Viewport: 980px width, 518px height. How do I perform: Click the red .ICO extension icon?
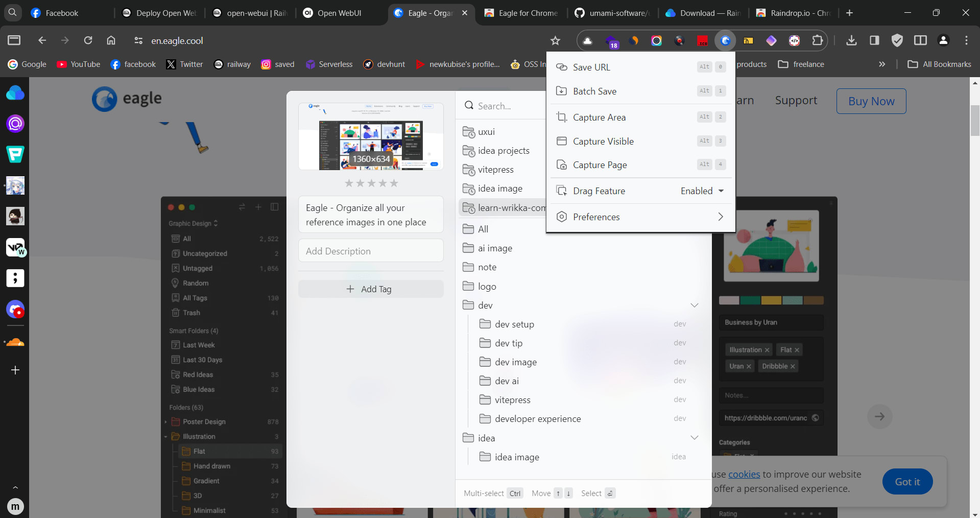click(703, 41)
